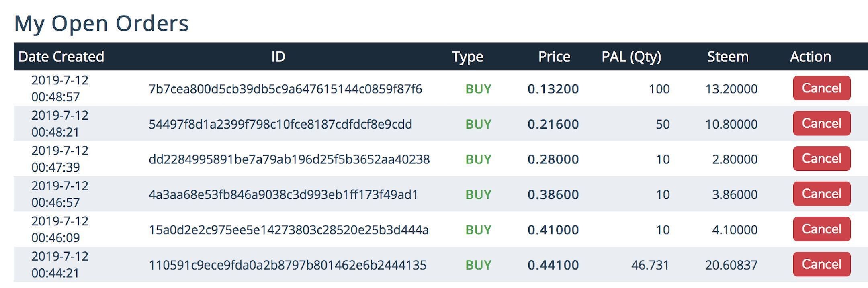868x288 pixels.
Task: Cancel the 0.38600 price buy order
Action: click(821, 194)
